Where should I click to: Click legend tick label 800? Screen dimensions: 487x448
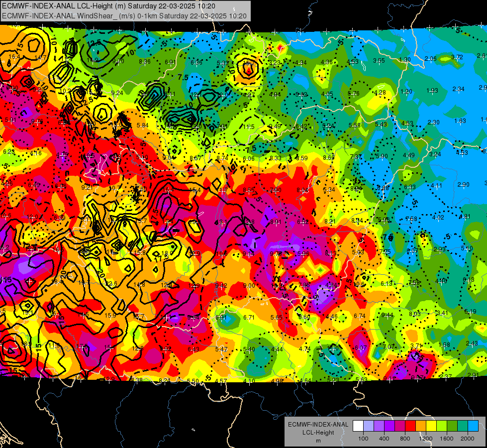tap(405, 439)
